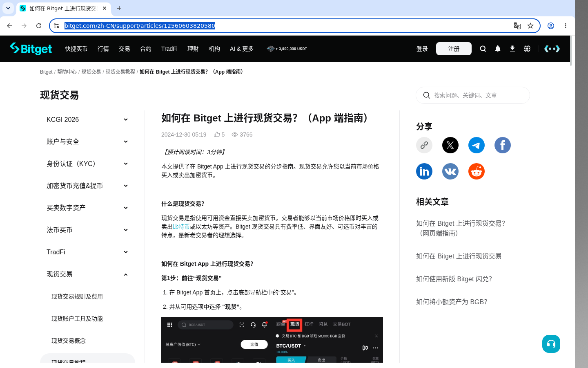Open the search magnifier icon in header
588x368 pixels.
483,49
